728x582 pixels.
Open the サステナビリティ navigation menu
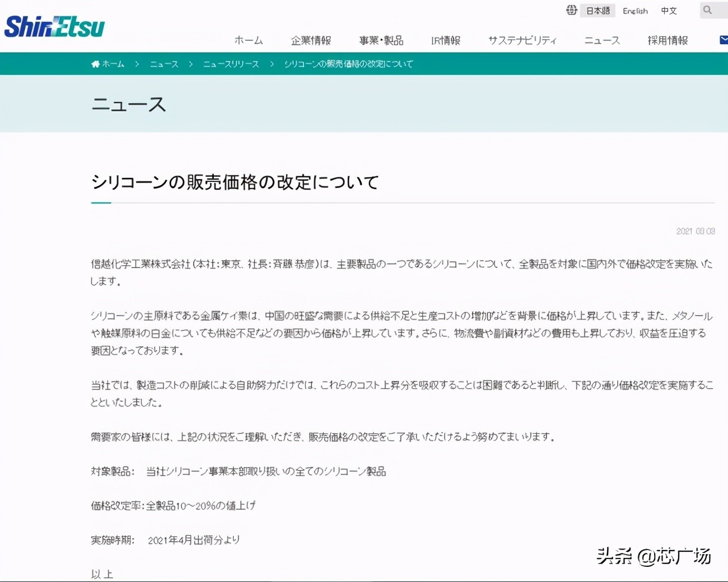click(522, 40)
